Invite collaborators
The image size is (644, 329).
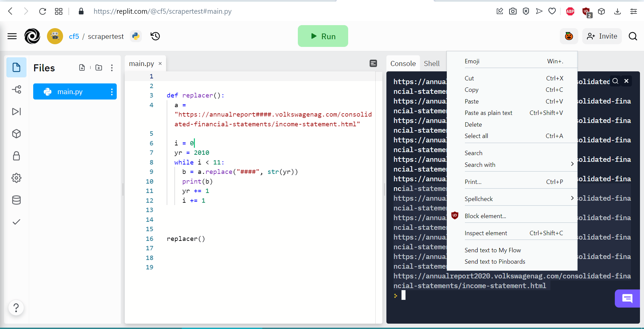[x=602, y=36]
